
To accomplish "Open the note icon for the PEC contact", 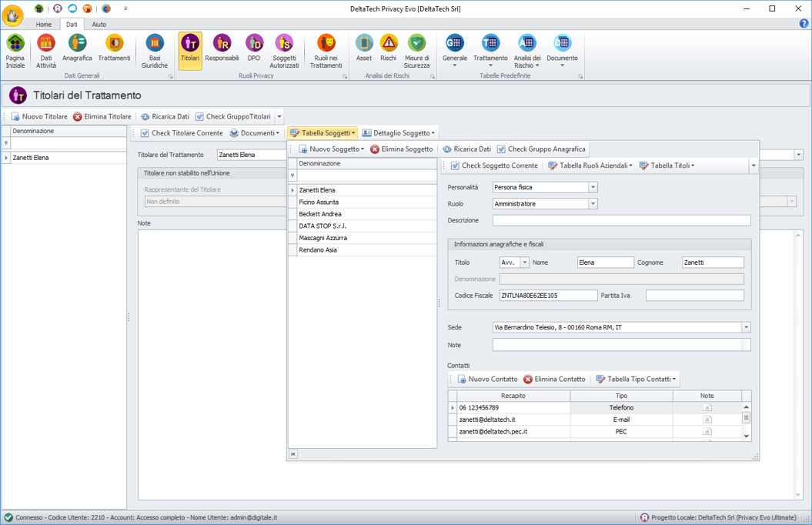I will [x=707, y=431].
